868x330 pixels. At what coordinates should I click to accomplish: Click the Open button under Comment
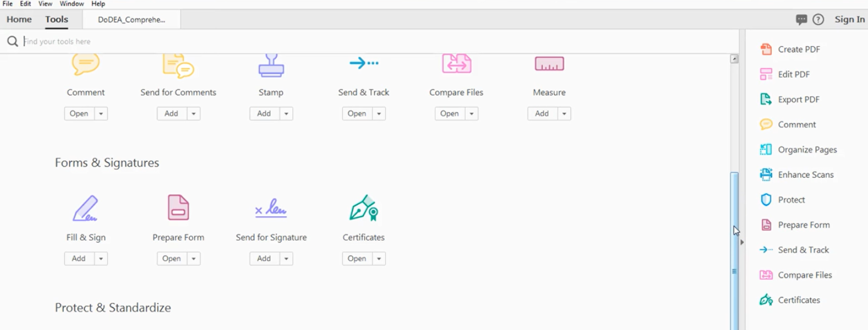click(79, 114)
